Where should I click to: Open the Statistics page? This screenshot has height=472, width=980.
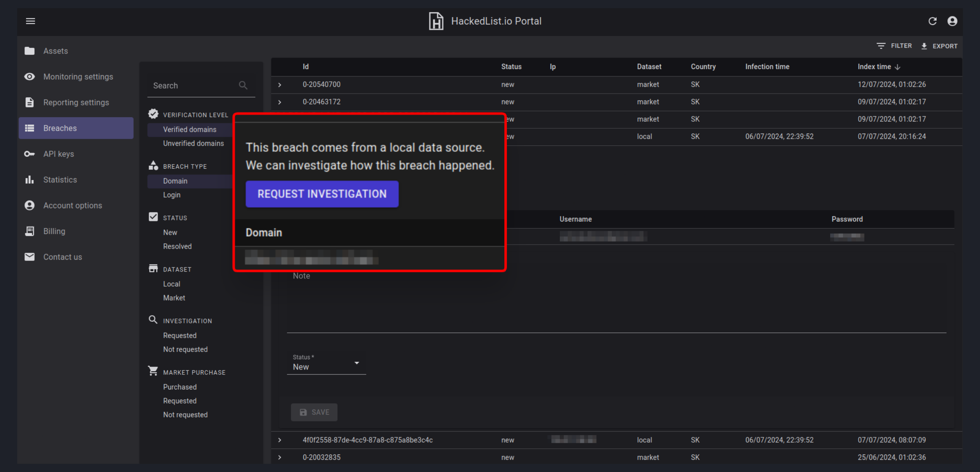point(60,180)
